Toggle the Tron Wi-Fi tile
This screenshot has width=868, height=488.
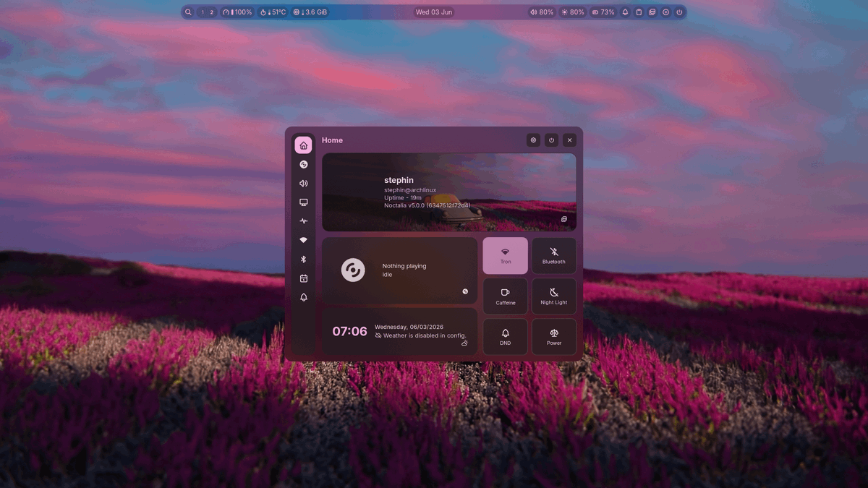coord(506,256)
